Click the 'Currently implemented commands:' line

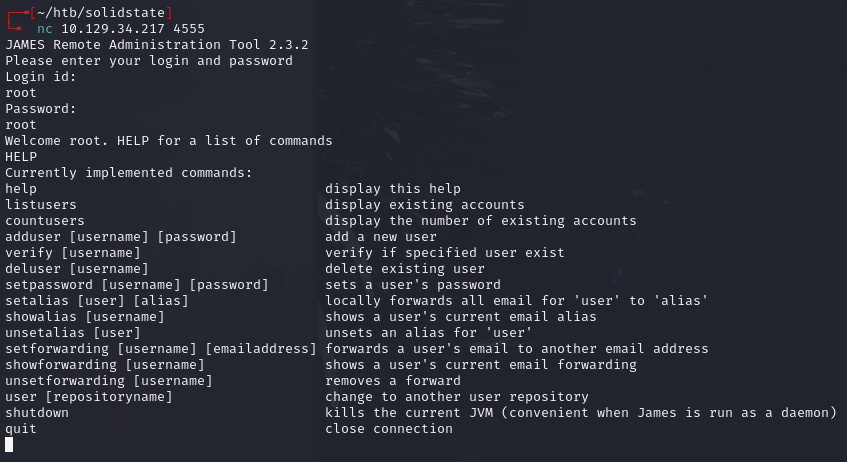click(x=128, y=172)
